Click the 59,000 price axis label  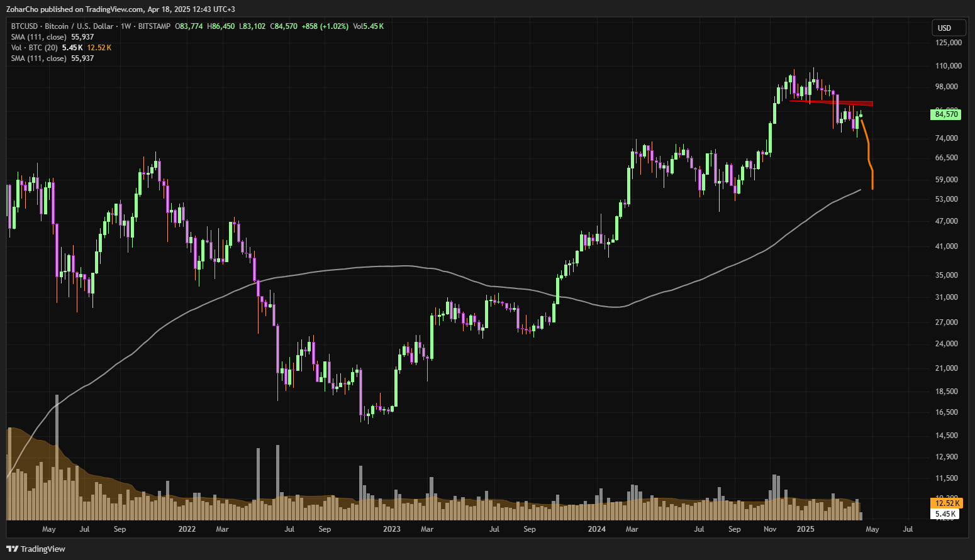click(x=947, y=180)
